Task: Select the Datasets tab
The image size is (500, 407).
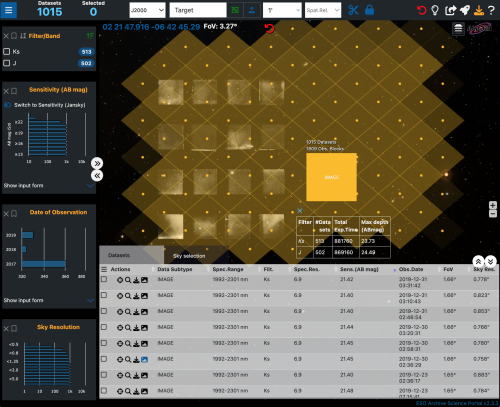Action: point(119,255)
